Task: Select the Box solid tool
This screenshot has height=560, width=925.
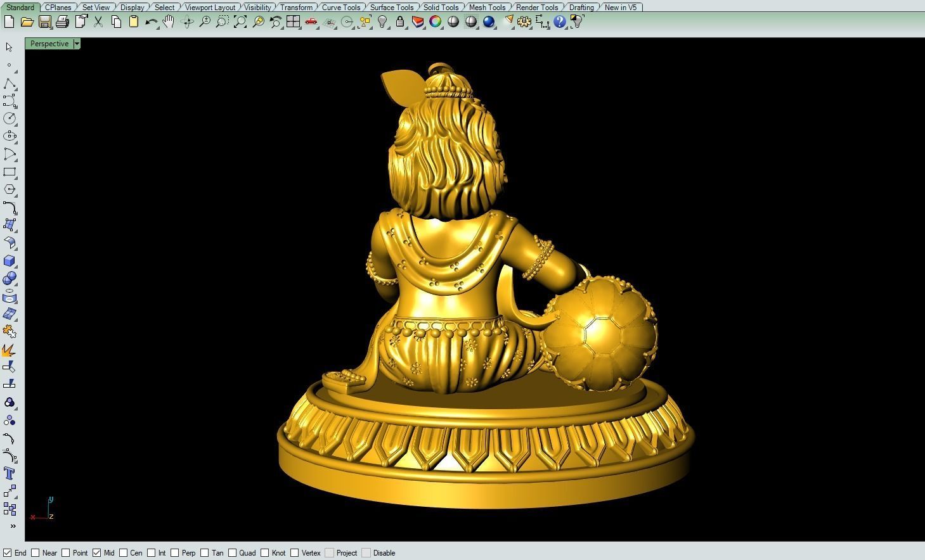Action: click(x=10, y=260)
